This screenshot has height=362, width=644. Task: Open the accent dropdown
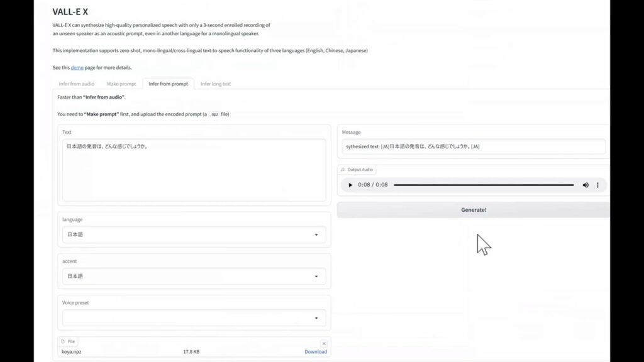coord(194,277)
